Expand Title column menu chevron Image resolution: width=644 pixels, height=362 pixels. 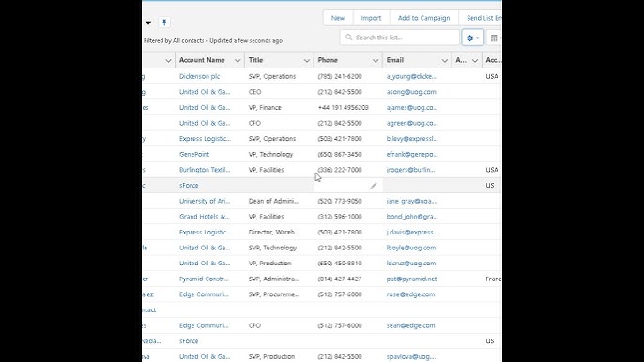(306, 61)
